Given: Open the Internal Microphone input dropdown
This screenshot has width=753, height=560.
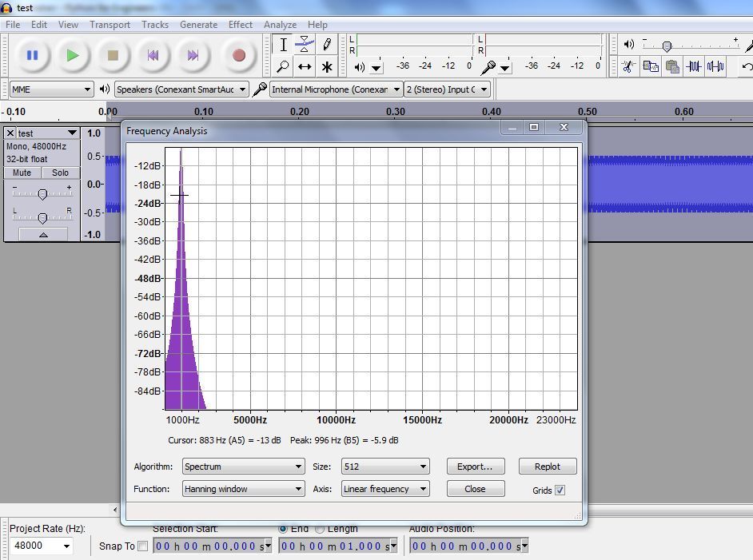Looking at the screenshot, I should click(x=336, y=89).
